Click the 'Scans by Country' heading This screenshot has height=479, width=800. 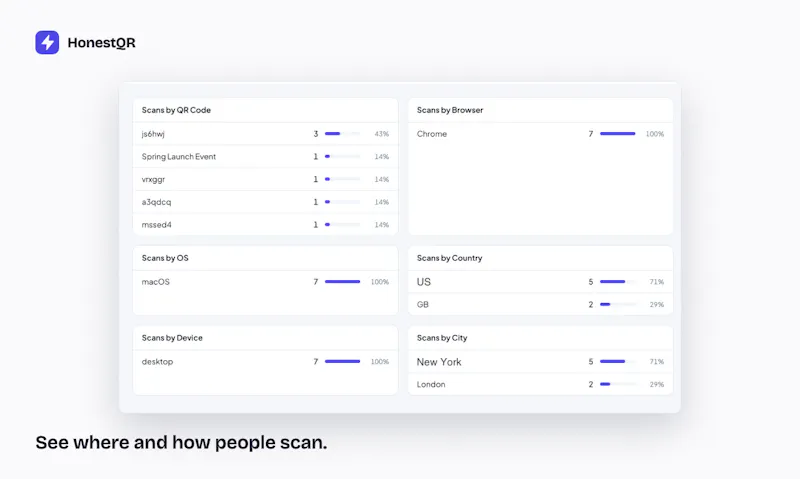[x=449, y=258]
